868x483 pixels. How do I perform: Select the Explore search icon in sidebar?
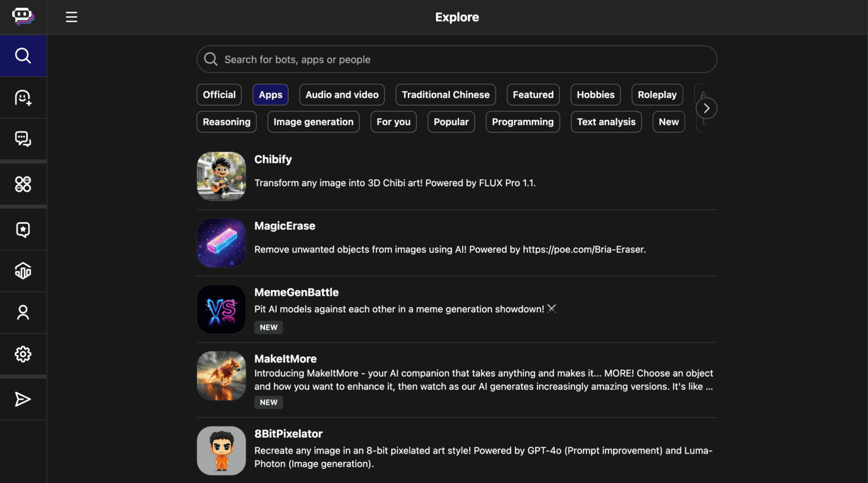[23, 55]
